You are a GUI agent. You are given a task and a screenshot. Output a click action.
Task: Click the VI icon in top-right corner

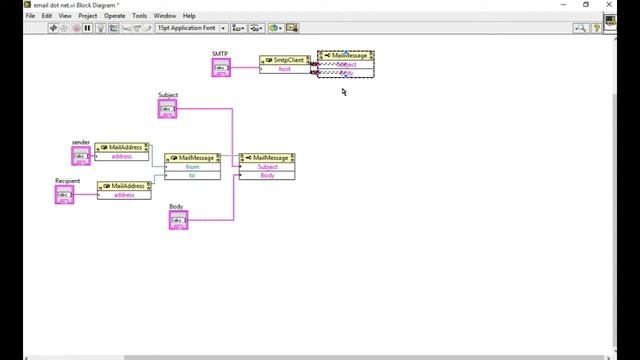coord(610,21)
